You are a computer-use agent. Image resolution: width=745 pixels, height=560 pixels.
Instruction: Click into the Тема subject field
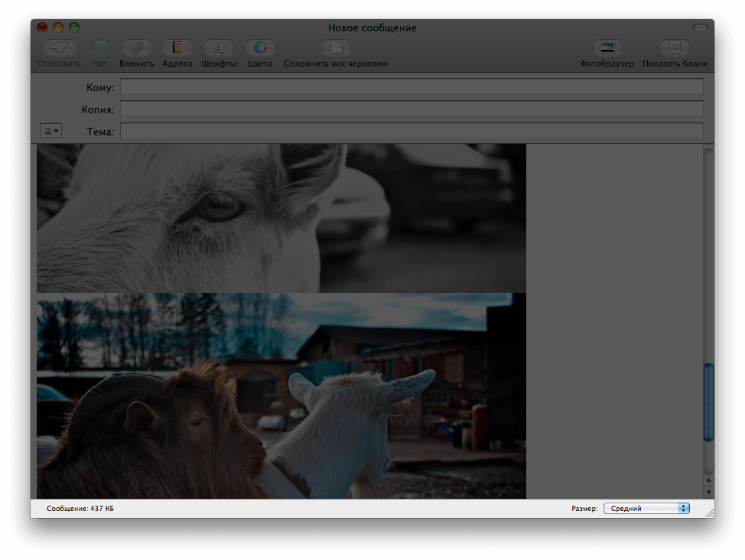pos(412,132)
